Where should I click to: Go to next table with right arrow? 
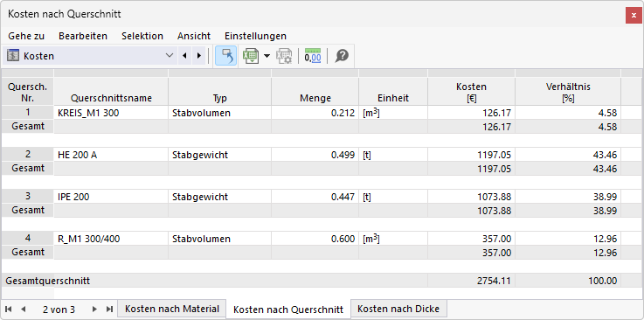coord(198,55)
